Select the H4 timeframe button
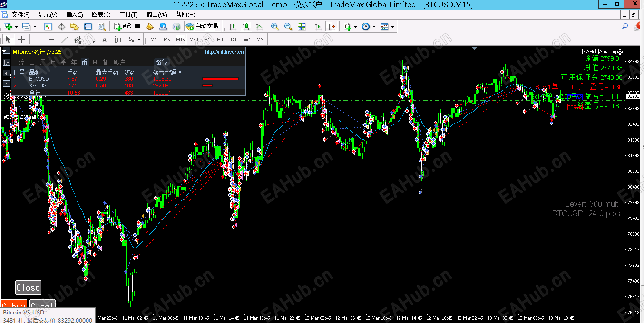 pyautogui.click(x=220, y=39)
